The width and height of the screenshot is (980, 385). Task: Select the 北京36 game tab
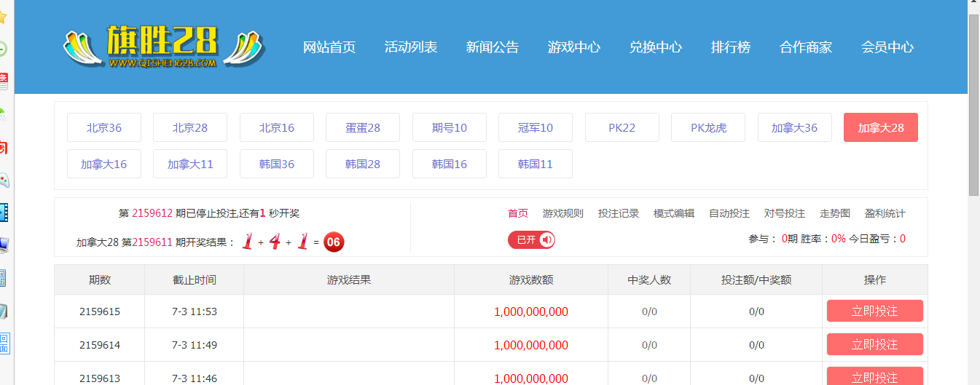pyautogui.click(x=104, y=127)
